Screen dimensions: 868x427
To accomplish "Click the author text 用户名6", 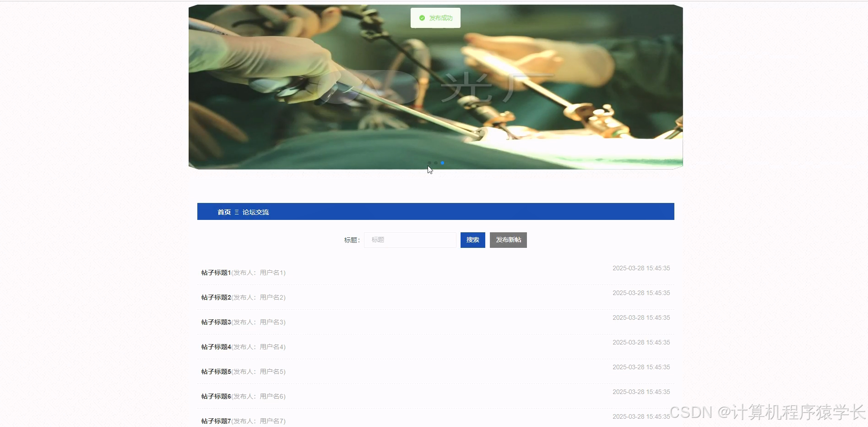I will [x=271, y=396].
